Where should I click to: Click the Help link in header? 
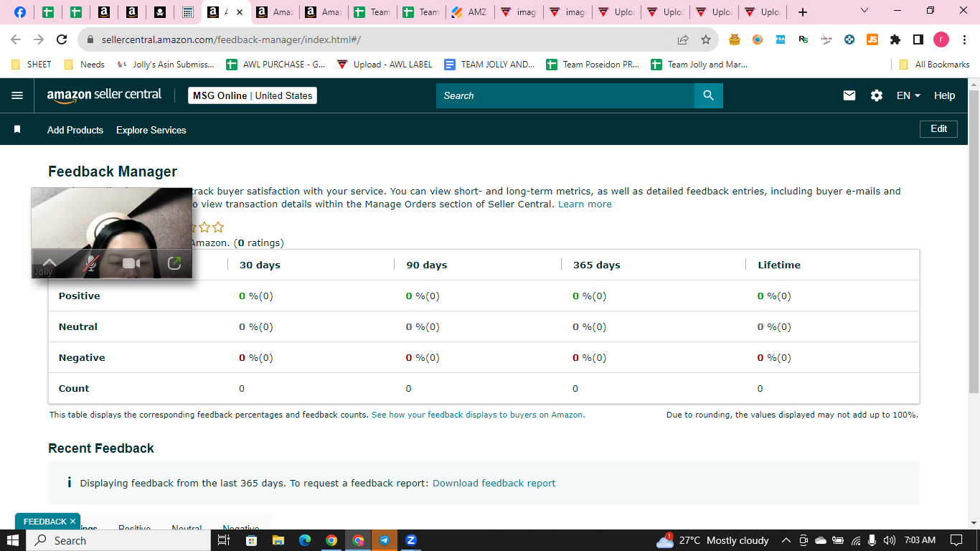944,95
